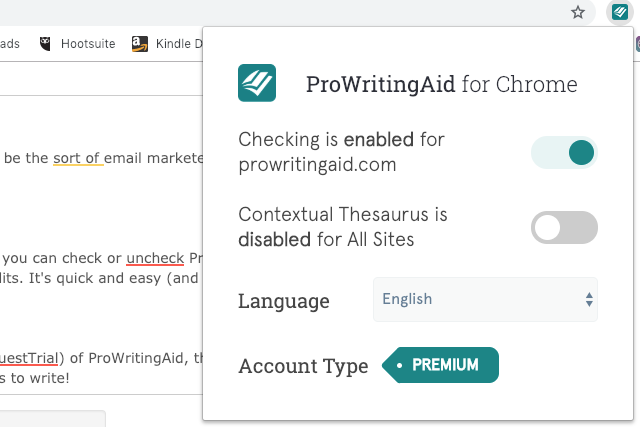Click the Language dropdown up-down arrows
This screenshot has width=640, height=427.
coord(589,300)
